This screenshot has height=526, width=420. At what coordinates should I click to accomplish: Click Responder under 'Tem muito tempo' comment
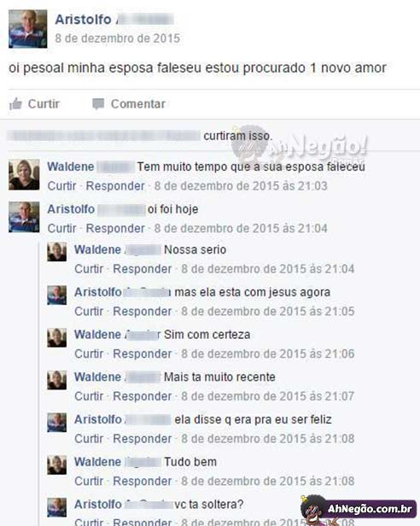115,186
